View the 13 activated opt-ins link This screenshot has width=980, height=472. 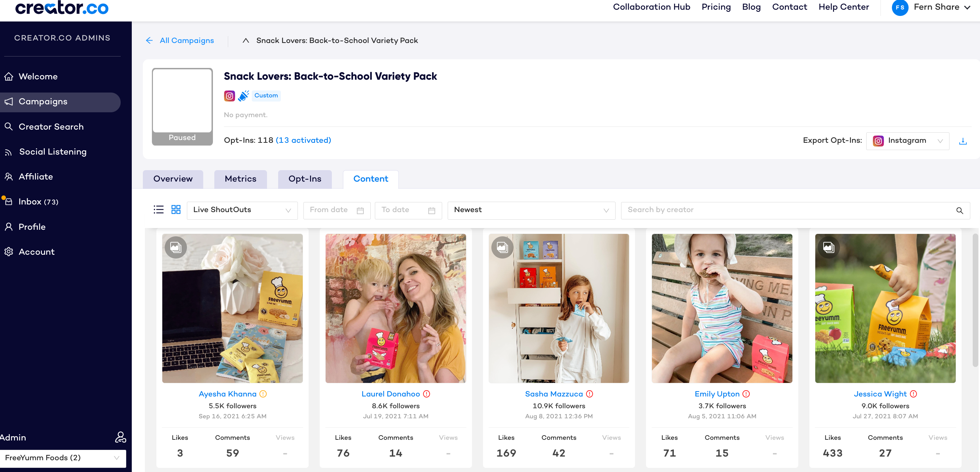pos(303,140)
